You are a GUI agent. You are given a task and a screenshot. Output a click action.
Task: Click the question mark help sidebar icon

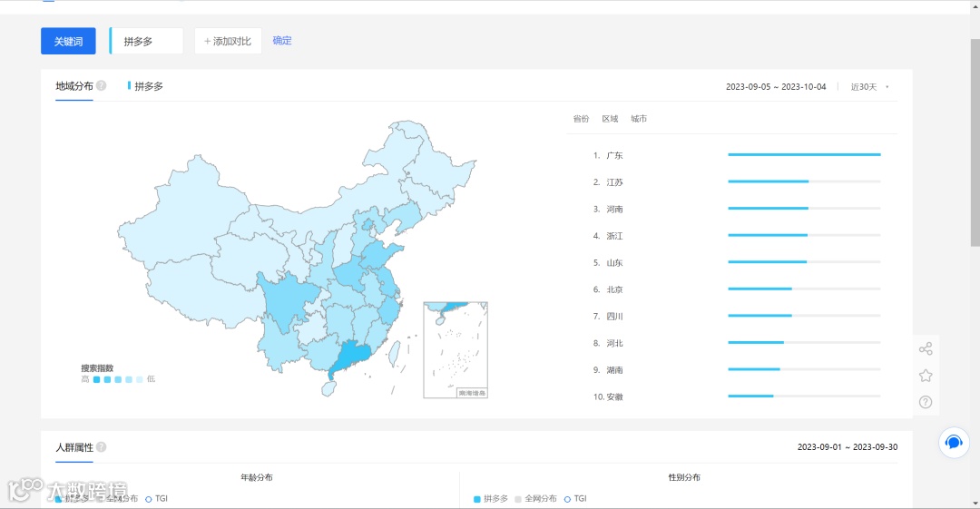tap(926, 403)
